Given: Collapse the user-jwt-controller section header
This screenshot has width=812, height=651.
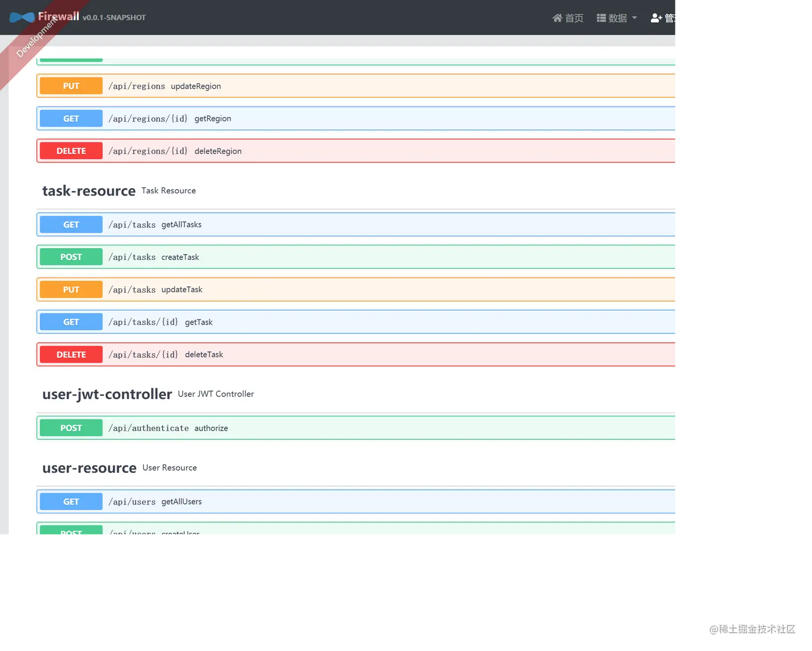Looking at the screenshot, I should pyautogui.click(x=356, y=394).
